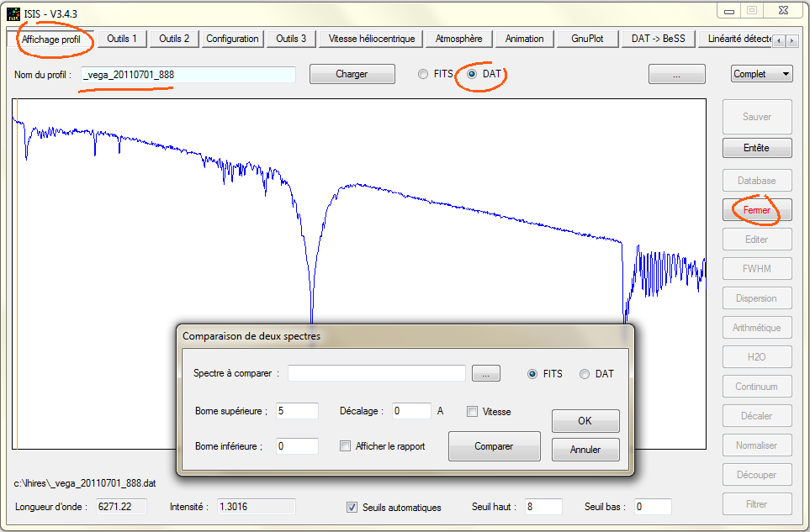Image resolution: width=810 pixels, height=532 pixels.
Task: Open the browse button next to the Complet dropdown
Action: [676, 74]
